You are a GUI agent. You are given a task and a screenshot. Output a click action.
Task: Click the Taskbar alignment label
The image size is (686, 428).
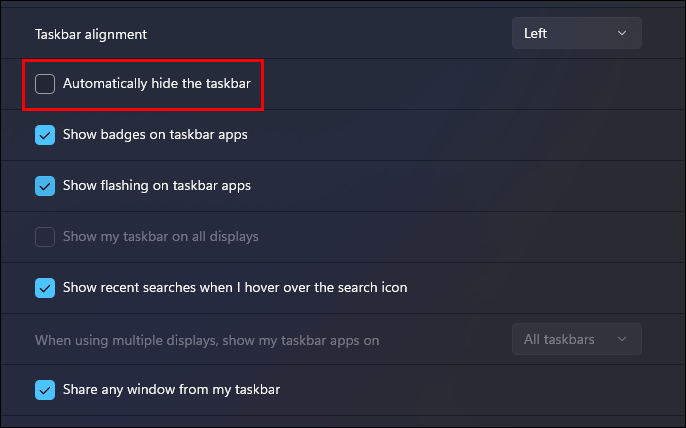coord(91,34)
